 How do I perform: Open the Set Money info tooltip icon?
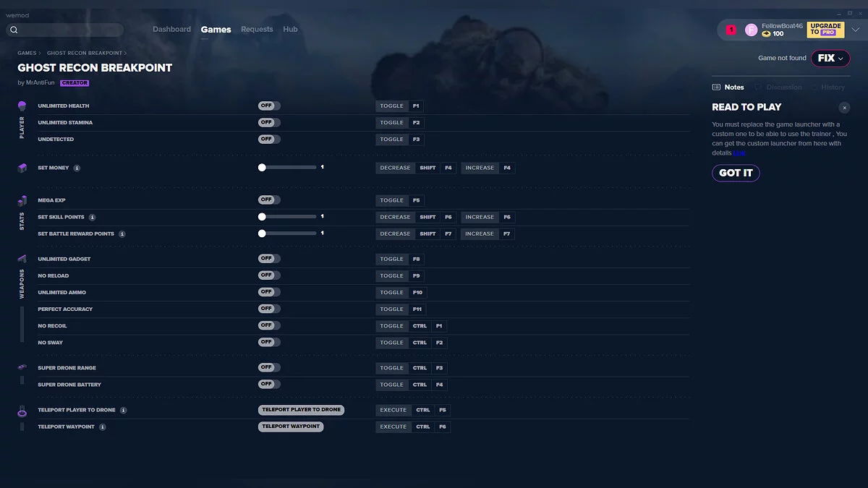point(78,167)
